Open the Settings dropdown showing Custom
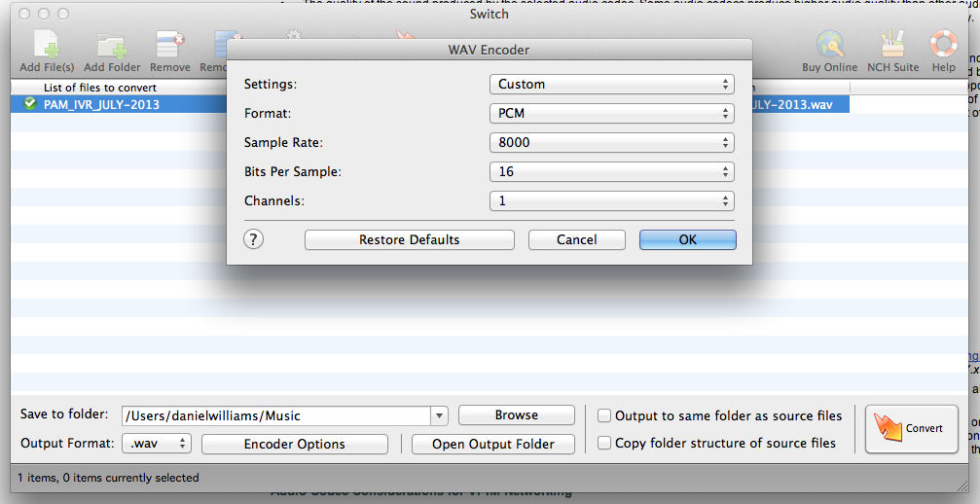The height and width of the screenshot is (504, 980). (x=611, y=85)
